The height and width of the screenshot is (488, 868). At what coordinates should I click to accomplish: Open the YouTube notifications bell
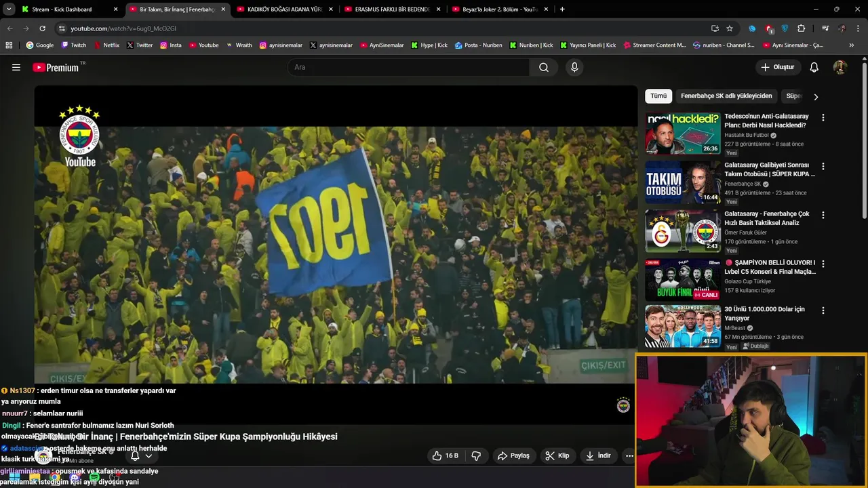point(814,67)
